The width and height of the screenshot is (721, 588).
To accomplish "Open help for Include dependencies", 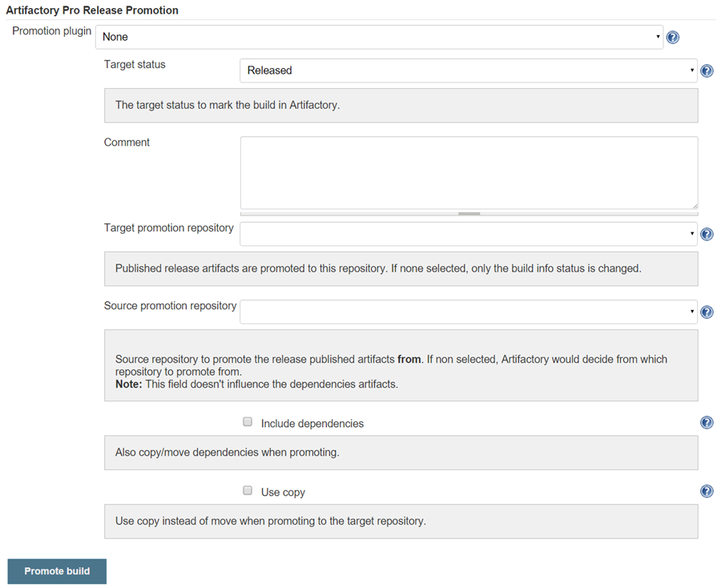I will tap(707, 422).
